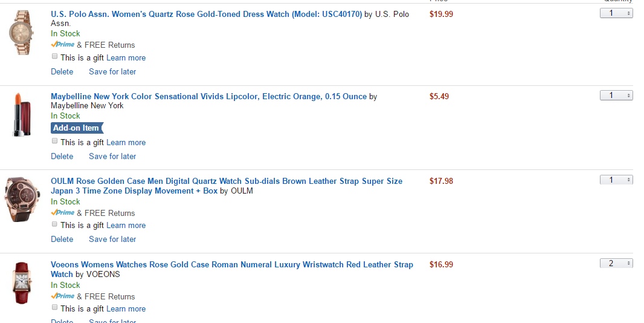Expand quantity selector for Voeons watch

pyautogui.click(x=616, y=264)
